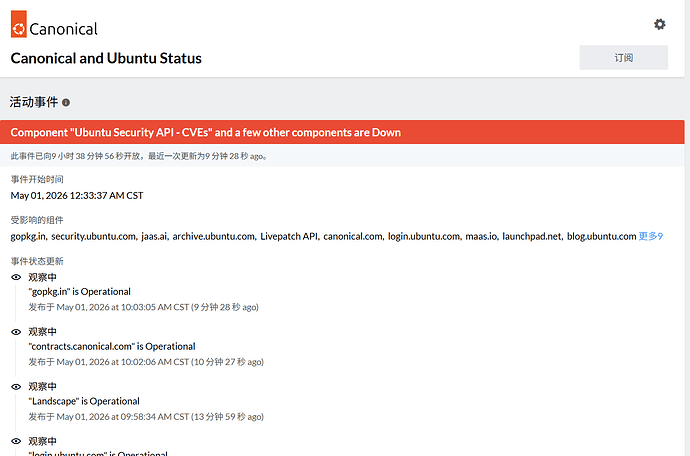
Task: Click 观察中 status above contracts.canonical.com update
Action: click(x=43, y=332)
